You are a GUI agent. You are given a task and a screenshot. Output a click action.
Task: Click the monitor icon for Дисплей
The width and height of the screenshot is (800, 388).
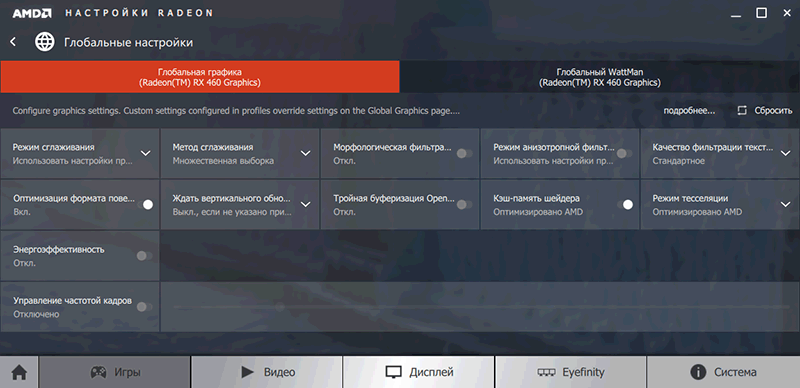pos(393,372)
